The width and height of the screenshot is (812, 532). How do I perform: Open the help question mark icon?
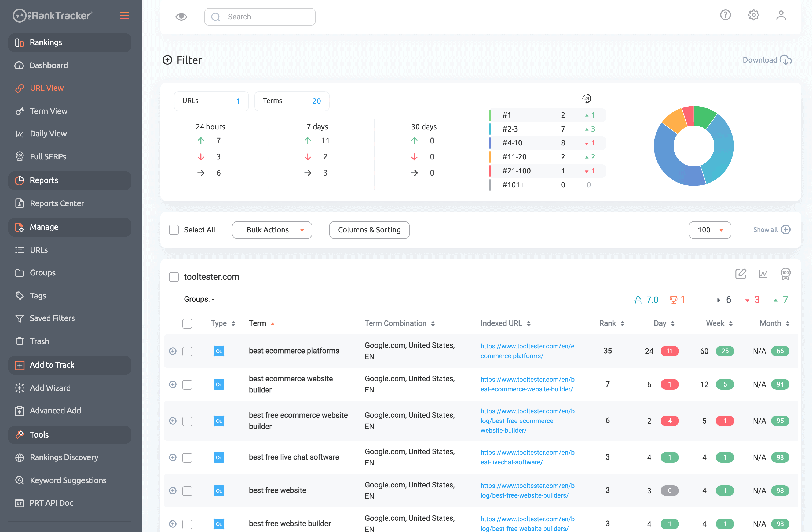coord(725,15)
